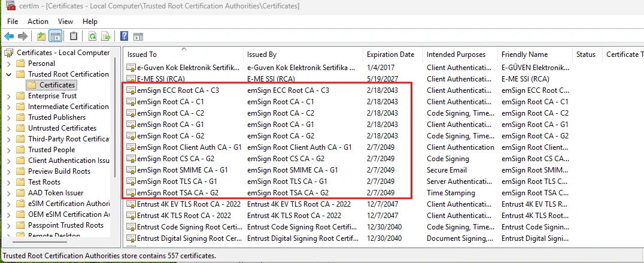644x263 pixels.
Task: Select emSign Root Client Auth CA - G1 in Issued To
Action: coord(189,147)
